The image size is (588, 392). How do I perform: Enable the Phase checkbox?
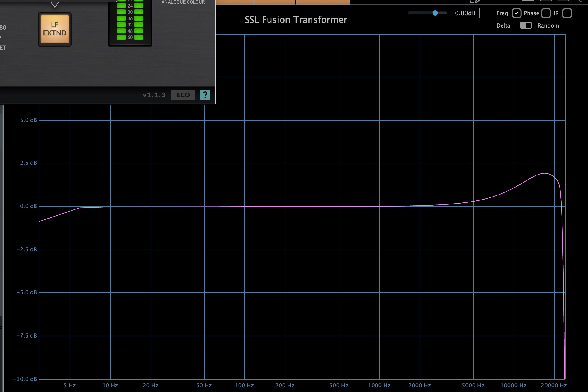point(546,13)
